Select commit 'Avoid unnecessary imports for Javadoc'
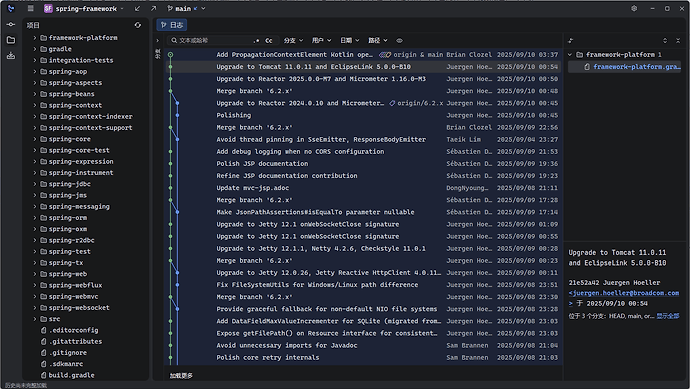The height and width of the screenshot is (389, 690). tap(363, 345)
